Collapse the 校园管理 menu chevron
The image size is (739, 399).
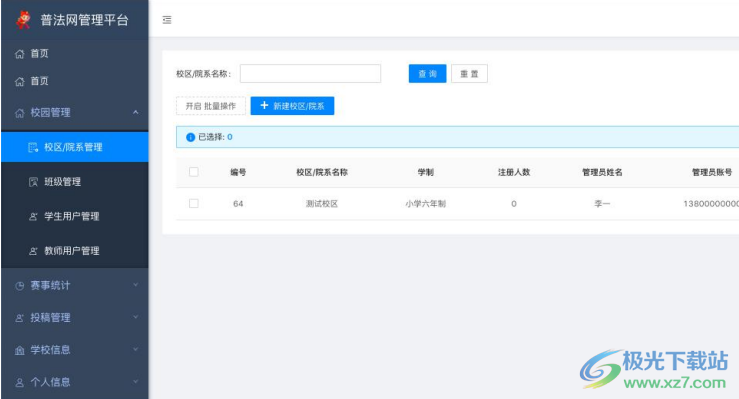pos(136,112)
